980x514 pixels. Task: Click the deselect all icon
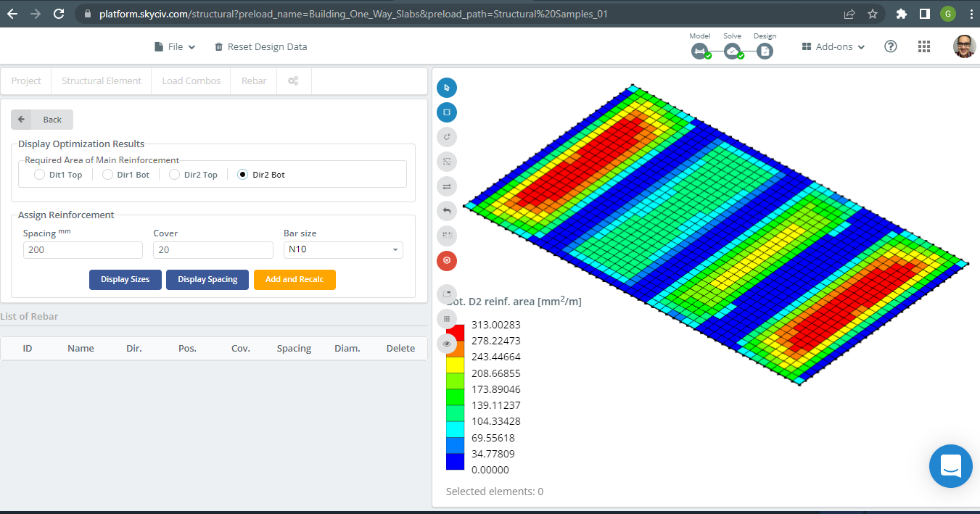[x=447, y=161]
